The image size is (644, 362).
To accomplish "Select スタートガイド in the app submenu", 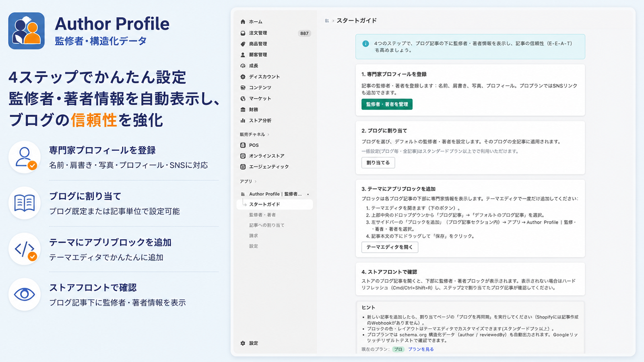I will pyautogui.click(x=275, y=204).
